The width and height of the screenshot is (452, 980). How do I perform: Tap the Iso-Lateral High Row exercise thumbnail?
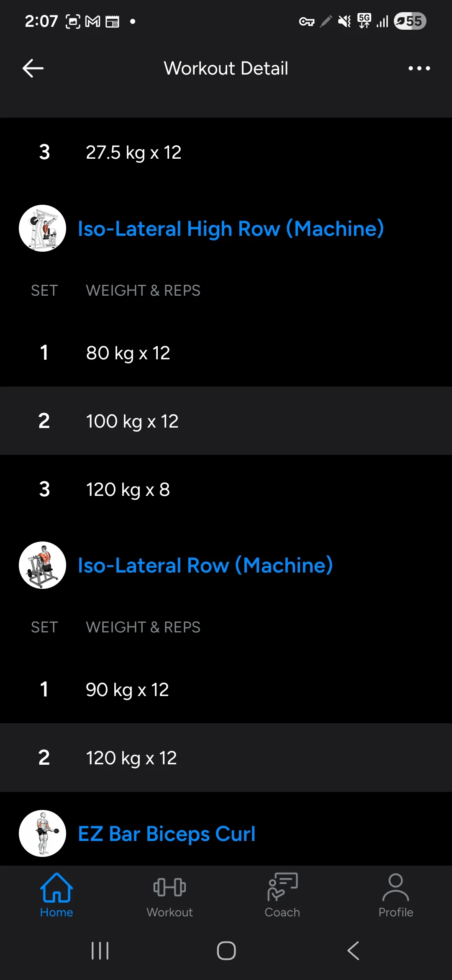(42, 228)
